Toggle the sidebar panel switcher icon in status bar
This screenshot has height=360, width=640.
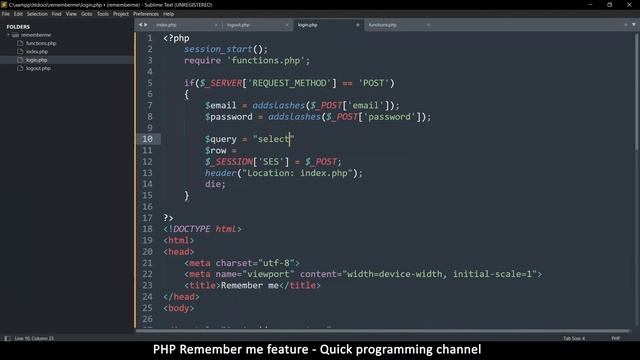pyautogui.click(x=7, y=338)
